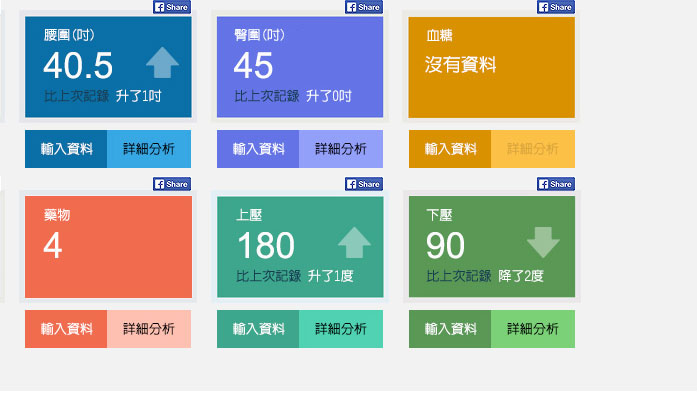Open 詳細分析 for 藥物 medication
Screen dimensions: 697x406
[149, 329]
